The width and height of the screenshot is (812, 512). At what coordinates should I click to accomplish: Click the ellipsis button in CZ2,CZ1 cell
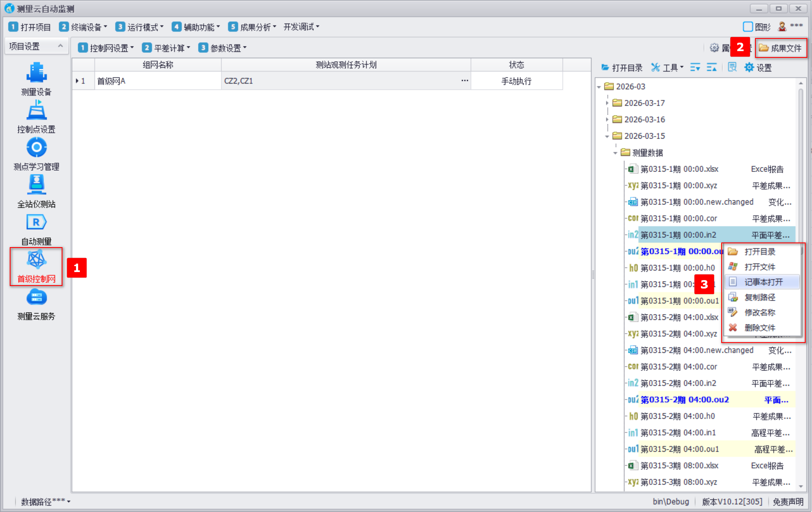[x=464, y=81]
